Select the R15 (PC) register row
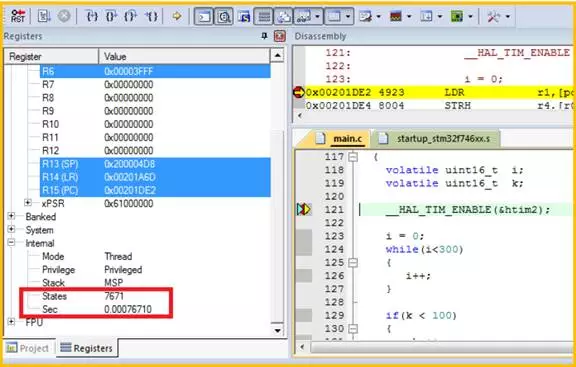The image size is (576, 367). pyautogui.click(x=155, y=190)
